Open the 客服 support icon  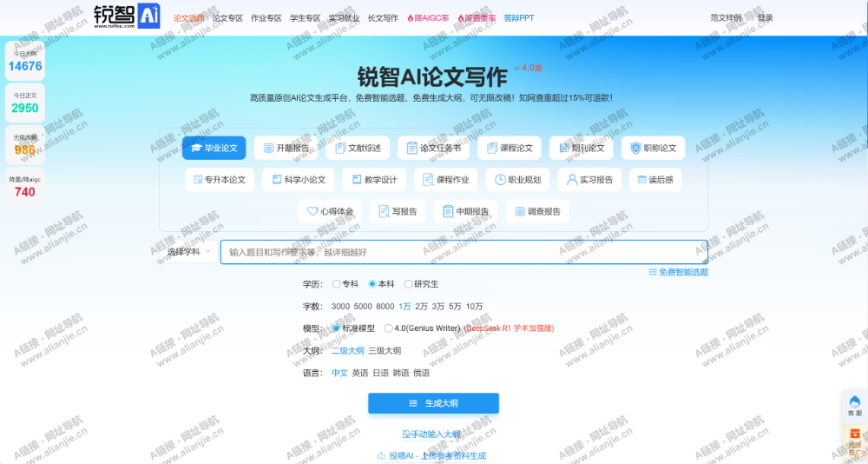click(x=855, y=406)
